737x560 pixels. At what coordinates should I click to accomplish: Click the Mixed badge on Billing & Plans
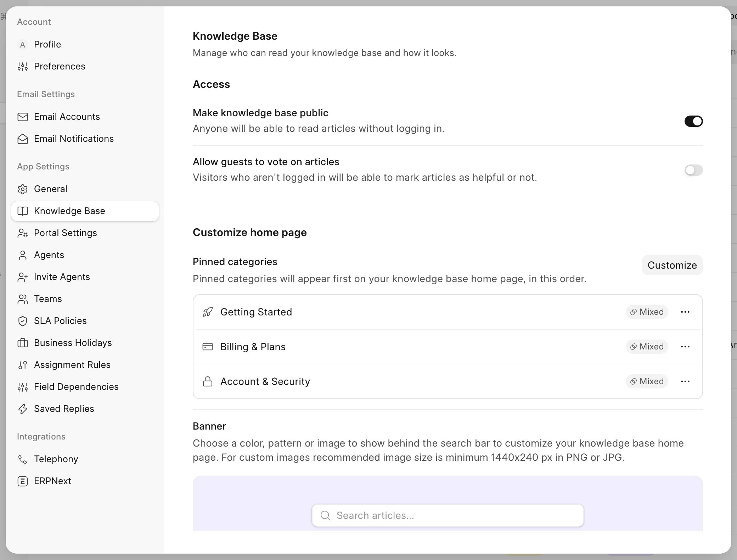pyautogui.click(x=647, y=347)
